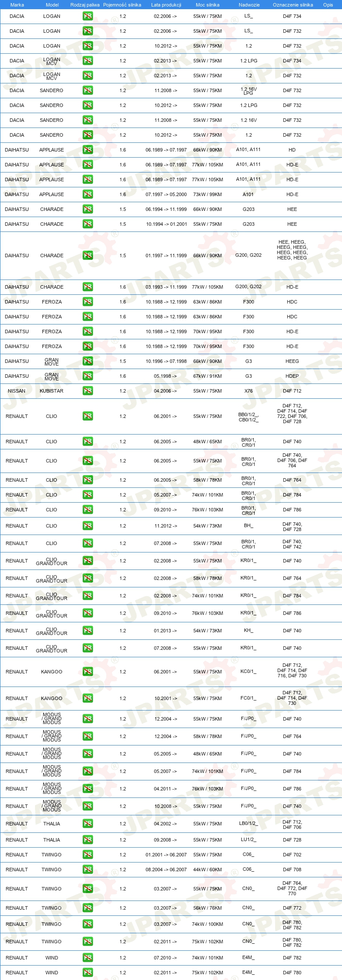
Task: Click the 04.2002 -> production date cell
Action: click(x=165, y=824)
